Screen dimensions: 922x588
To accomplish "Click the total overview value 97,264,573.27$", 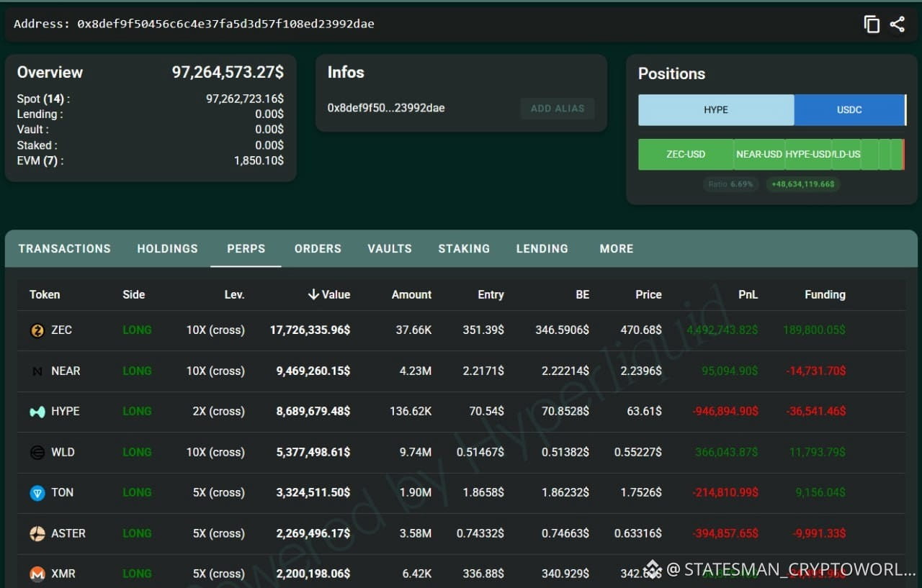I will (228, 72).
